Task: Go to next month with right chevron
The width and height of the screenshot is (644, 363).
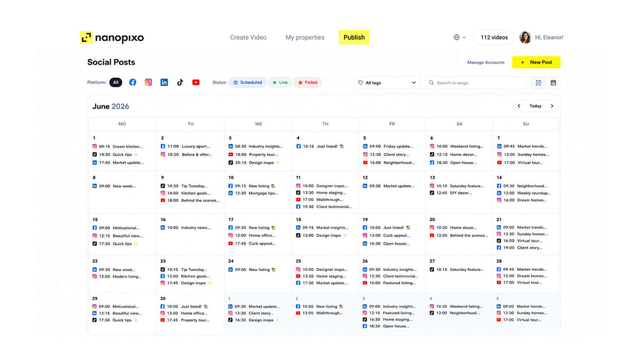Action: tap(552, 106)
